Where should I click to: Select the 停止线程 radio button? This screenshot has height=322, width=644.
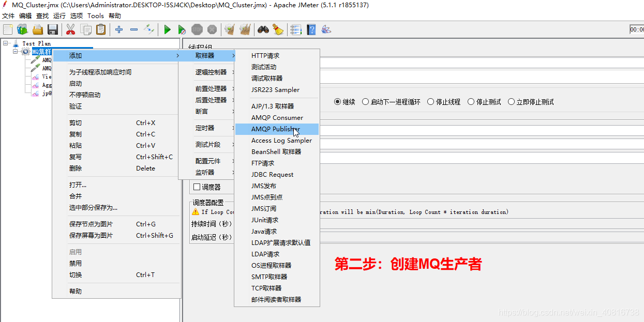click(430, 102)
